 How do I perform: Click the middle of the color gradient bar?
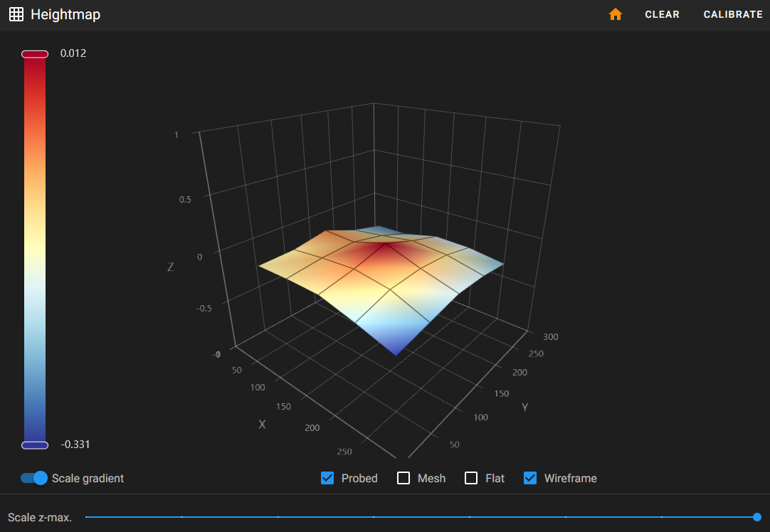click(x=35, y=249)
